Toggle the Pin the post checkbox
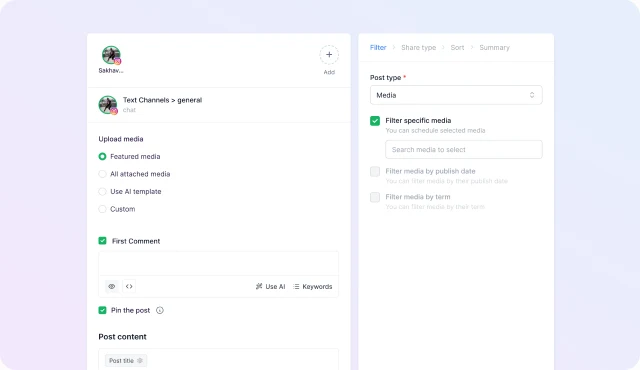 pyautogui.click(x=102, y=310)
